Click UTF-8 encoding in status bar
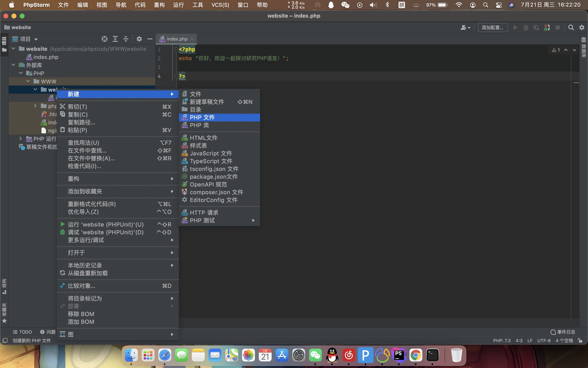The height and width of the screenshot is (368, 588). point(544,340)
